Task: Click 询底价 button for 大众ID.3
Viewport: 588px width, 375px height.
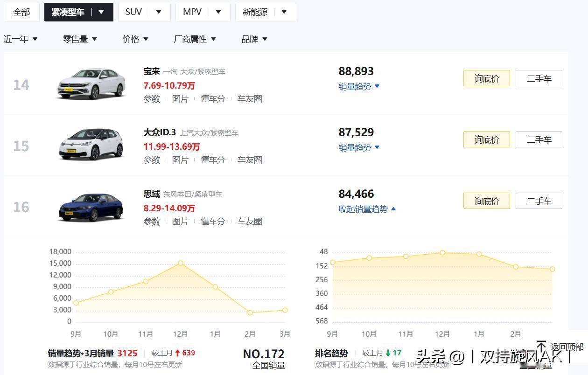Action: (x=487, y=139)
